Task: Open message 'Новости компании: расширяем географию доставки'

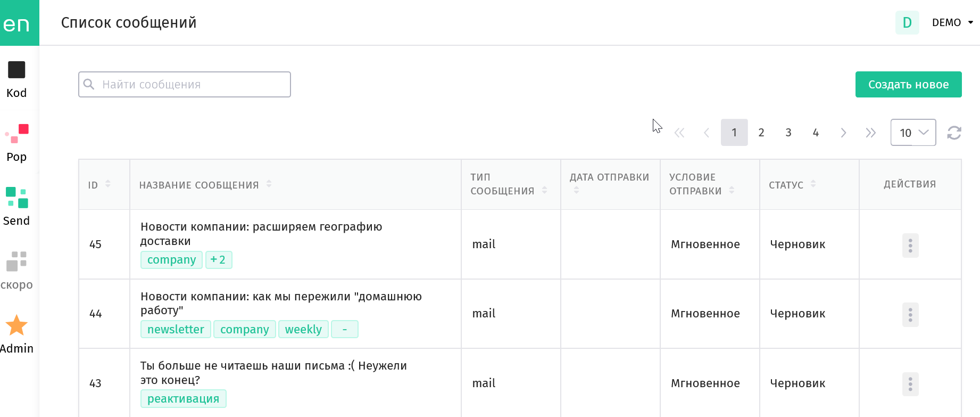Action: pyautogui.click(x=261, y=234)
